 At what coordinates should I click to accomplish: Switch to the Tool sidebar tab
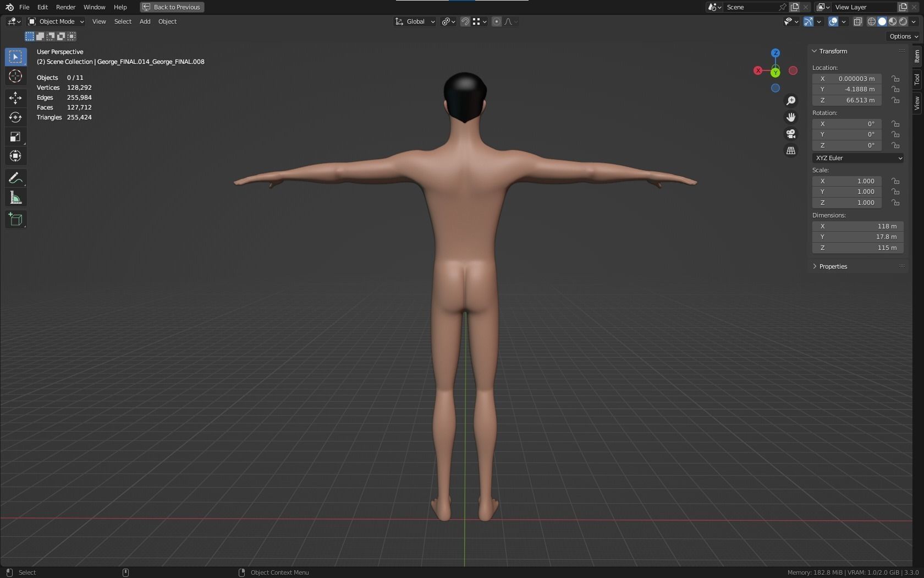(916, 79)
